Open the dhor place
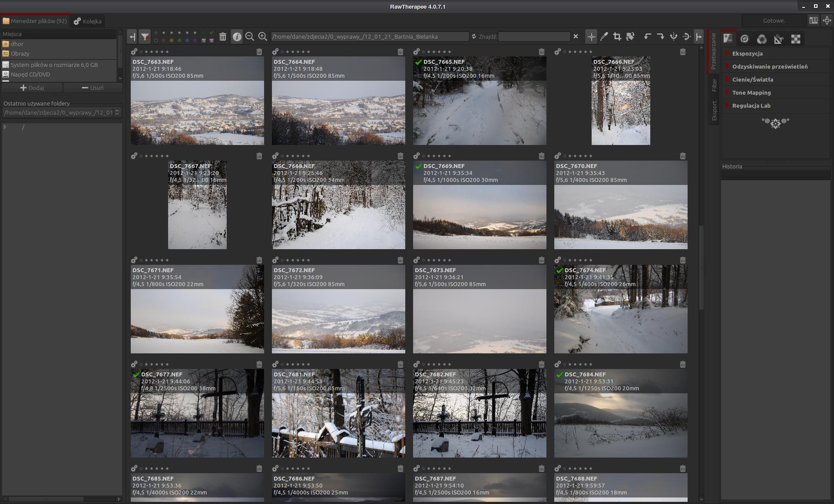The image size is (834, 504). pyautogui.click(x=59, y=44)
